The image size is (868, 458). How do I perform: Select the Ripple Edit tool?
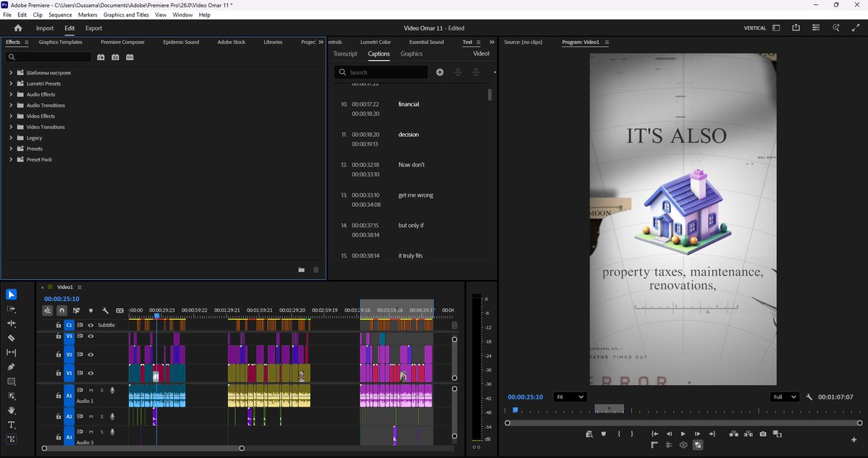[12, 323]
